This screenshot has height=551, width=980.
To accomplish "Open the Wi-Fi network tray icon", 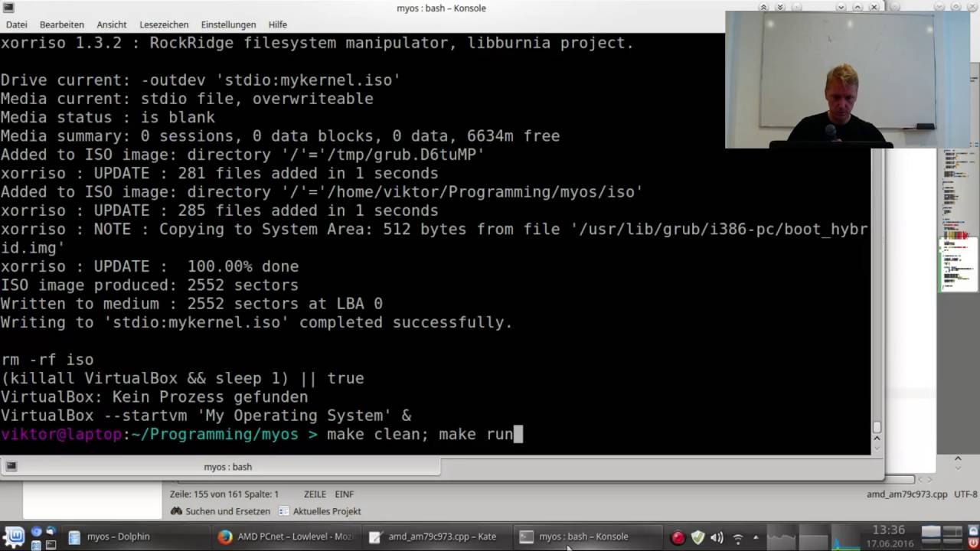I will click(x=738, y=537).
